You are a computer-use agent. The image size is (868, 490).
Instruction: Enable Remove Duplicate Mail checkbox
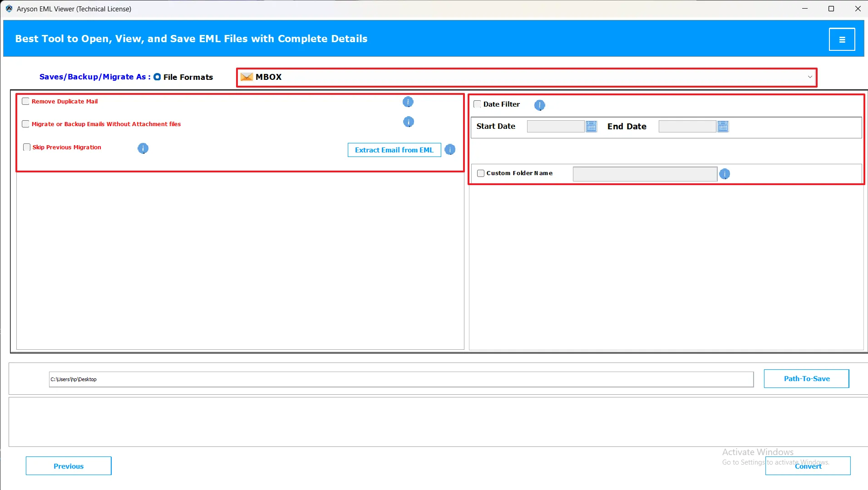(x=26, y=102)
